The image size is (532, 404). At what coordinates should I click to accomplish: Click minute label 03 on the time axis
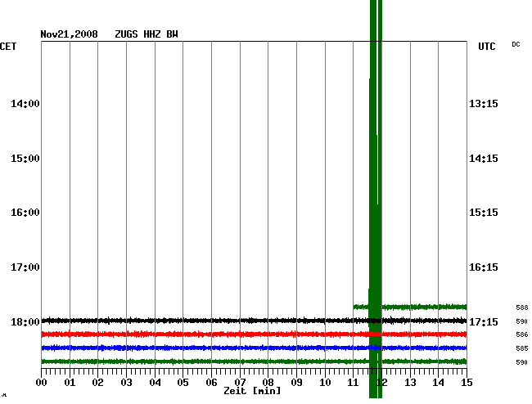(x=126, y=383)
